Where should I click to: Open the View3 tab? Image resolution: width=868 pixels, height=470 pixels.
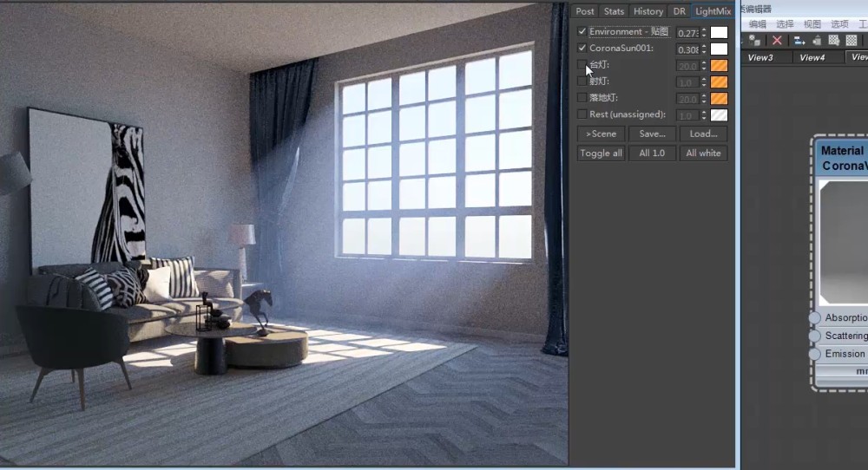760,57
